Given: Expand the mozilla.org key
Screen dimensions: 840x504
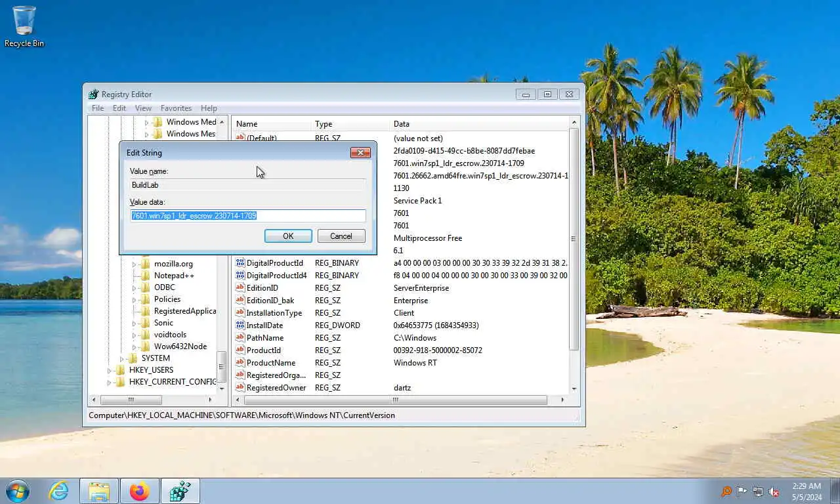Looking at the screenshot, I should 134,264.
